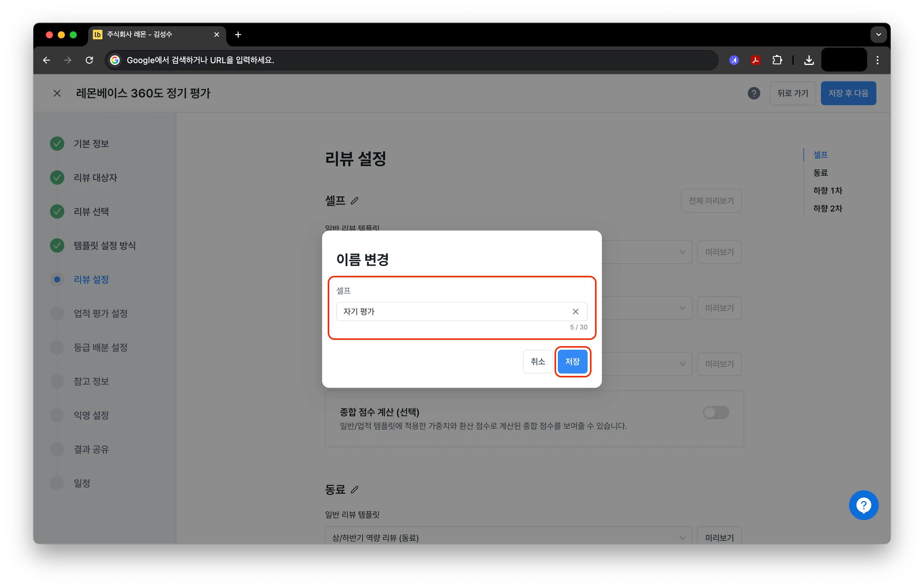The image size is (924, 588).
Task: Open the browser extensions puzzle icon
Action: click(x=777, y=60)
